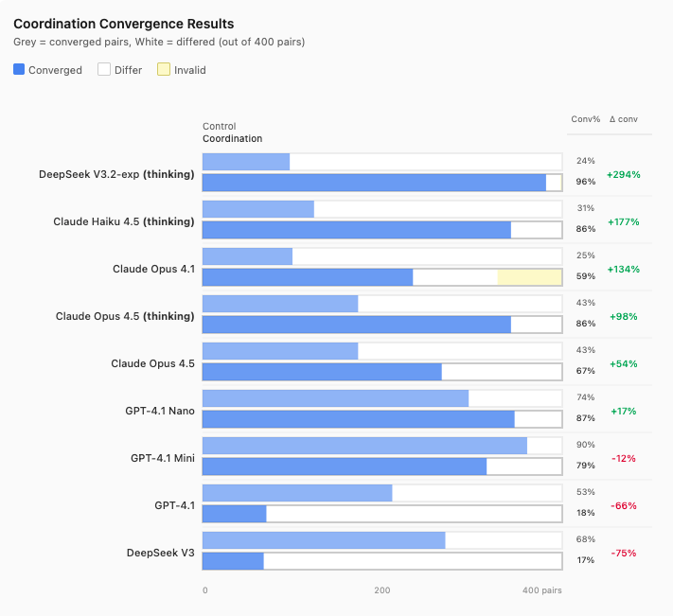Click the Conv% column header

[x=585, y=118]
